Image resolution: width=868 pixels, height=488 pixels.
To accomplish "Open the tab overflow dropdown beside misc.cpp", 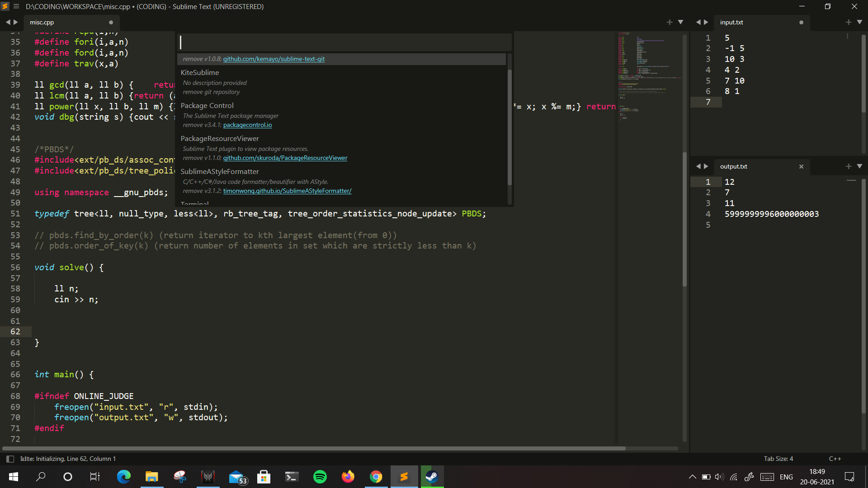I will (680, 22).
